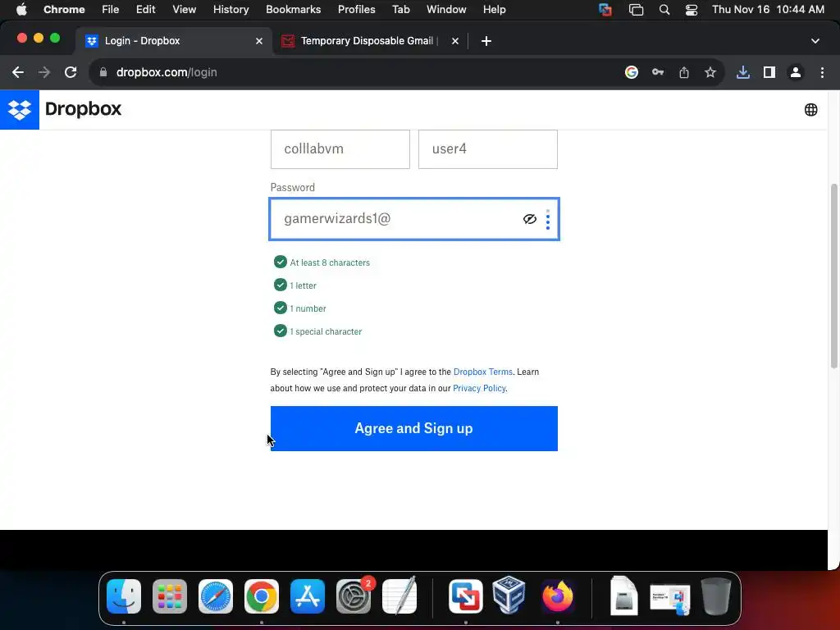Image resolution: width=840 pixels, height=630 pixels.
Task: Open the View menu
Action: coord(184,9)
